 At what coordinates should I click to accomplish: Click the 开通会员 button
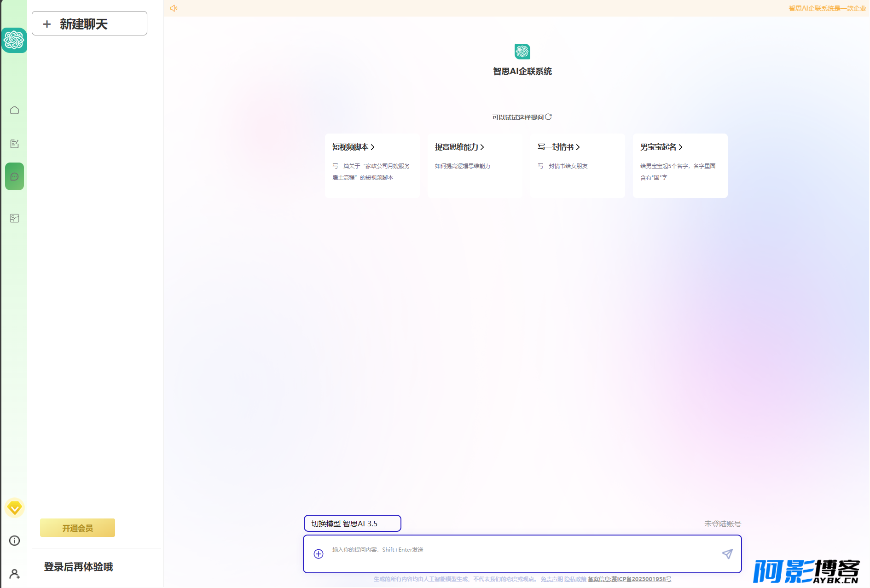click(x=77, y=528)
